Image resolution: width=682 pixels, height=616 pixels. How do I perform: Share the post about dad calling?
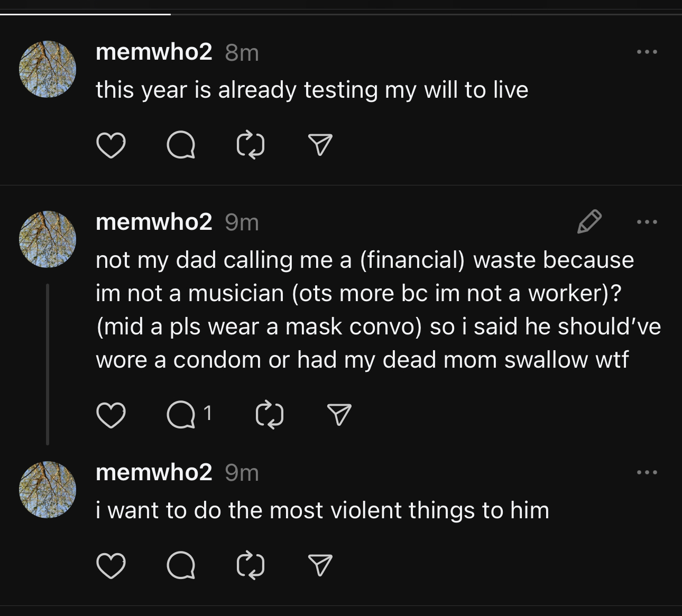[339, 415]
